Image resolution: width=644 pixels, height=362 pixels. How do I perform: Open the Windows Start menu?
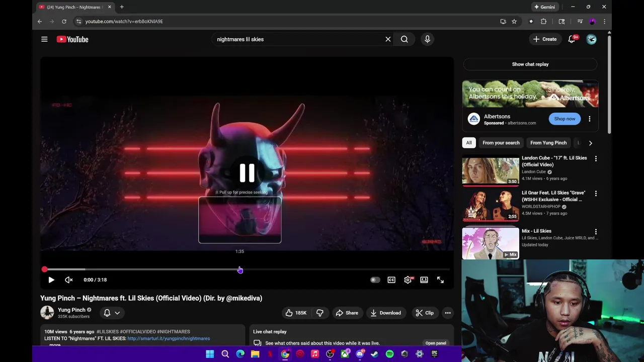point(210,354)
